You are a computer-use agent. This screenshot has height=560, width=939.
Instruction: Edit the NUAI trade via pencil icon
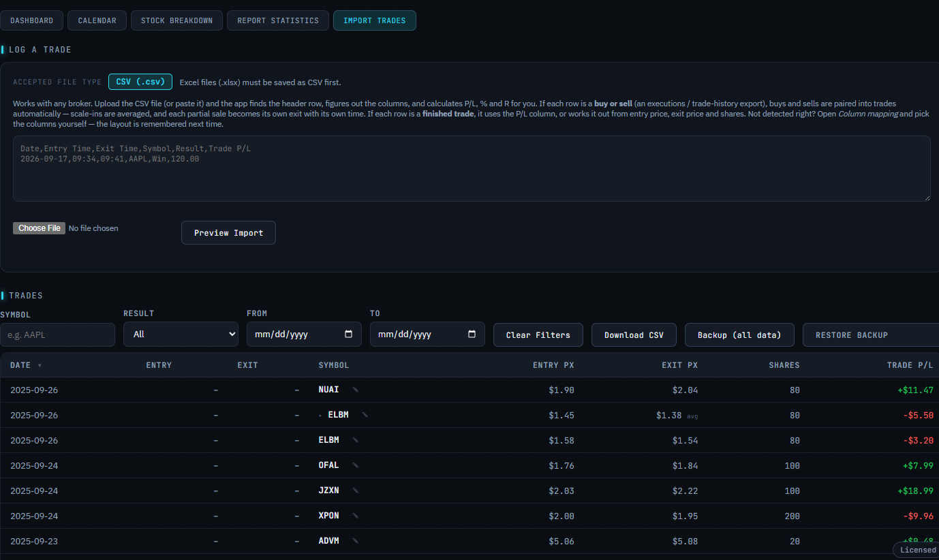point(355,390)
